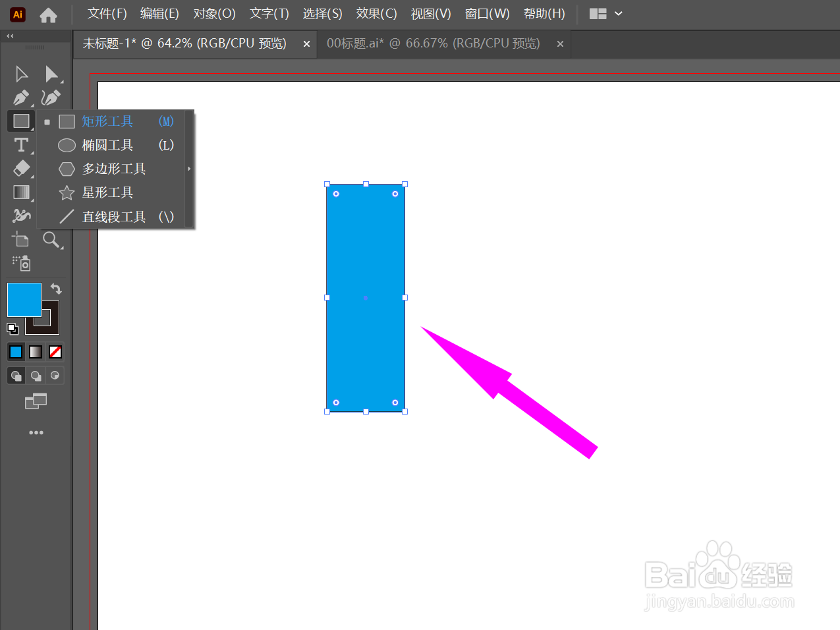
Task: Expand workspace switcher dropdown arrow
Action: (x=619, y=14)
